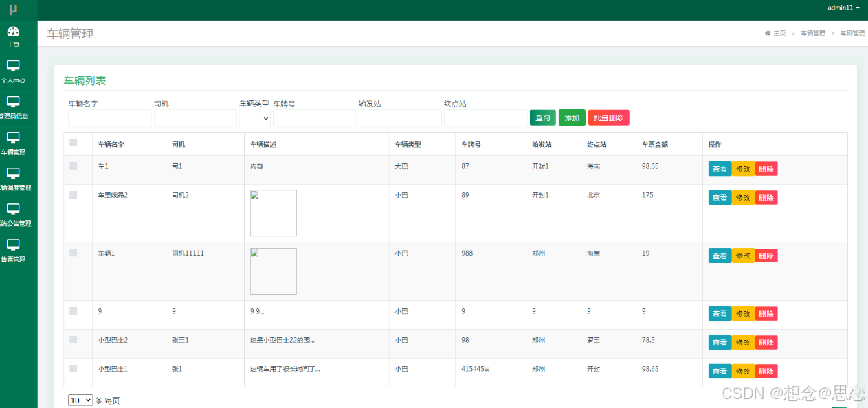Open broken image thumbnail in 司机11111 row

pyautogui.click(x=274, y=271)
